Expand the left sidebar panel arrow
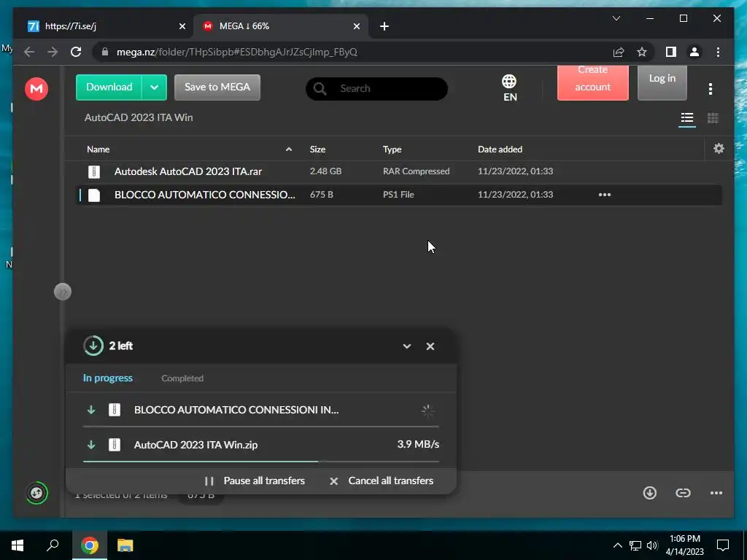Image resolution: width=747 pixels, height=560 pixels. 63,292
